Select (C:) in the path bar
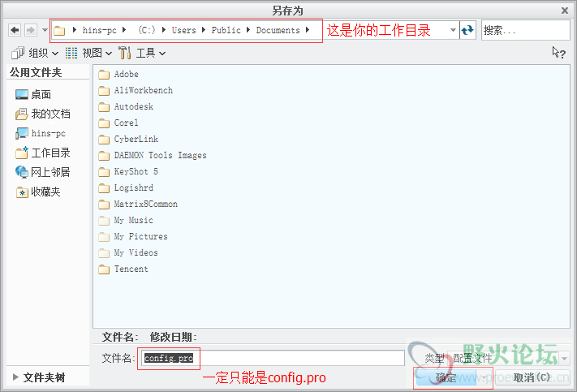Viewport: 577px width, 392px height. point(146,30)
